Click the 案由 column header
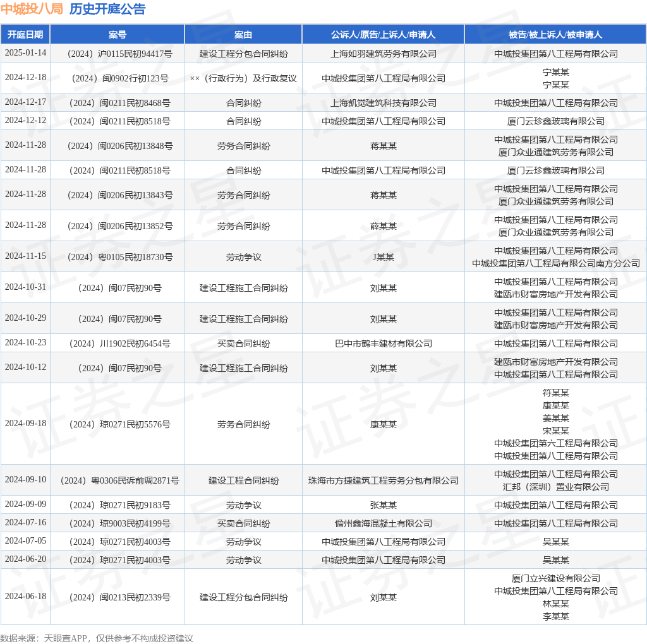The height and width of the screenshot is (644, 647). click(x=243, y=35)
